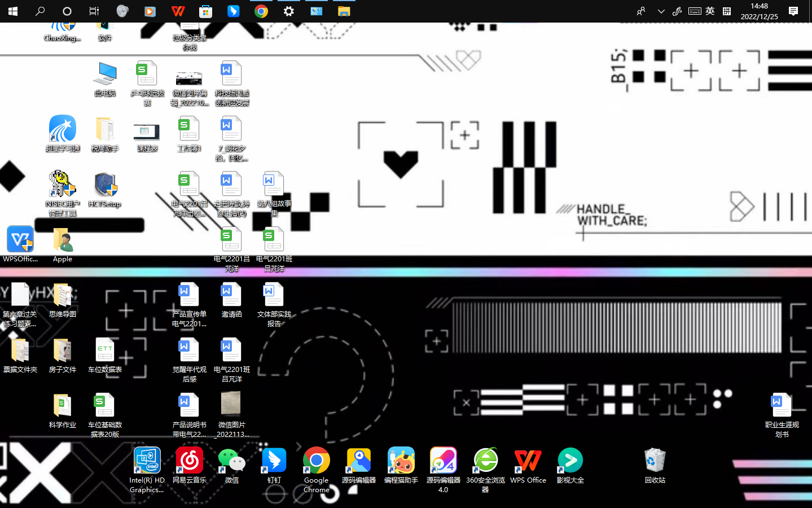The width and height of the screenshot is (812, 508).
Task: Show hidden system tray icons
Action: point(661,11)
